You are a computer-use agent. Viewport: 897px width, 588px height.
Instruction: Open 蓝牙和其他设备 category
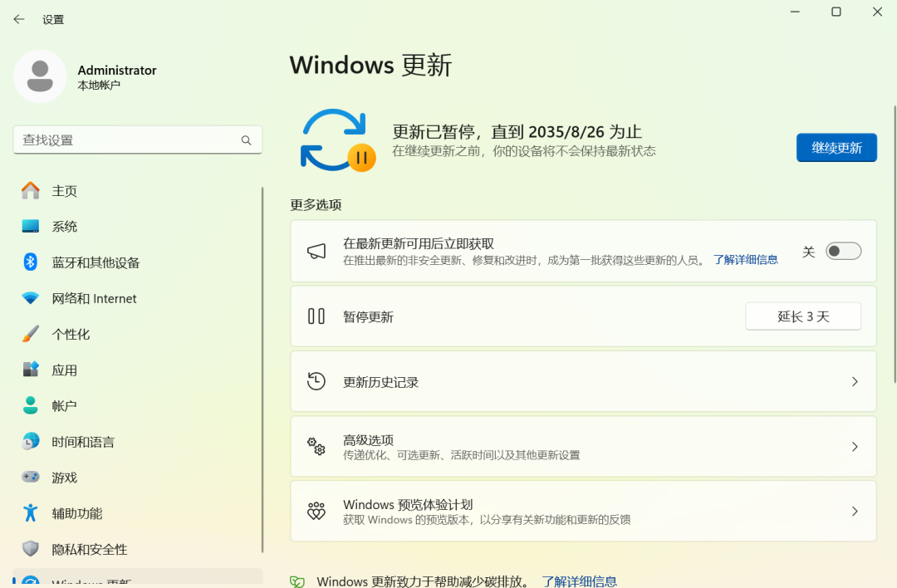[x=137, y=262]
